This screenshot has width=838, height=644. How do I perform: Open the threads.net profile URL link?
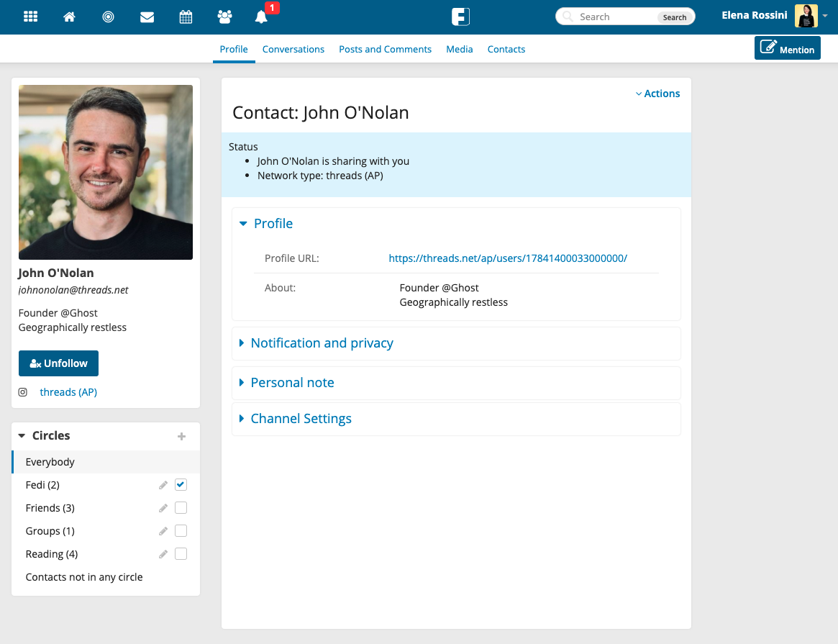(x=508, y=258)
